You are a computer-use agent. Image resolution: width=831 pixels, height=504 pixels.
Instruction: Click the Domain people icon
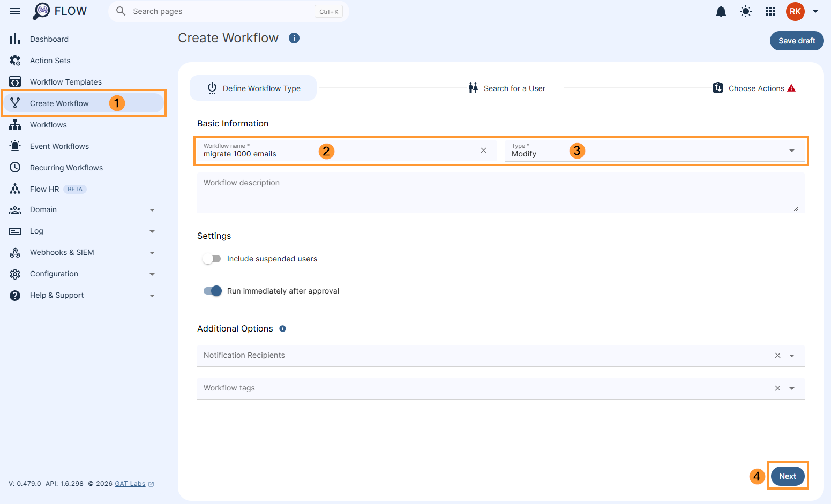[x=15, y=210]
